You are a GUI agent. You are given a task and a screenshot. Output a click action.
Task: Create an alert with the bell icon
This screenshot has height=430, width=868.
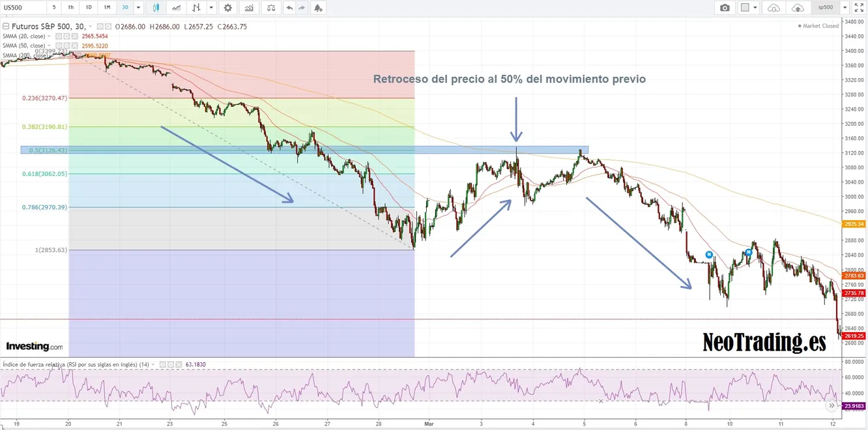[317, 8]
